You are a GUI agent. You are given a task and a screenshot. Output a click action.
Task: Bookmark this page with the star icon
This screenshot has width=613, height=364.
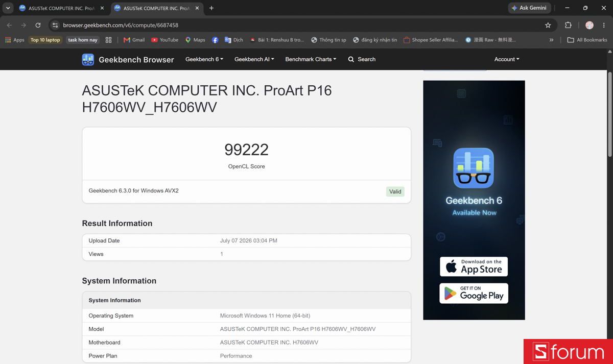click(548, 25)
